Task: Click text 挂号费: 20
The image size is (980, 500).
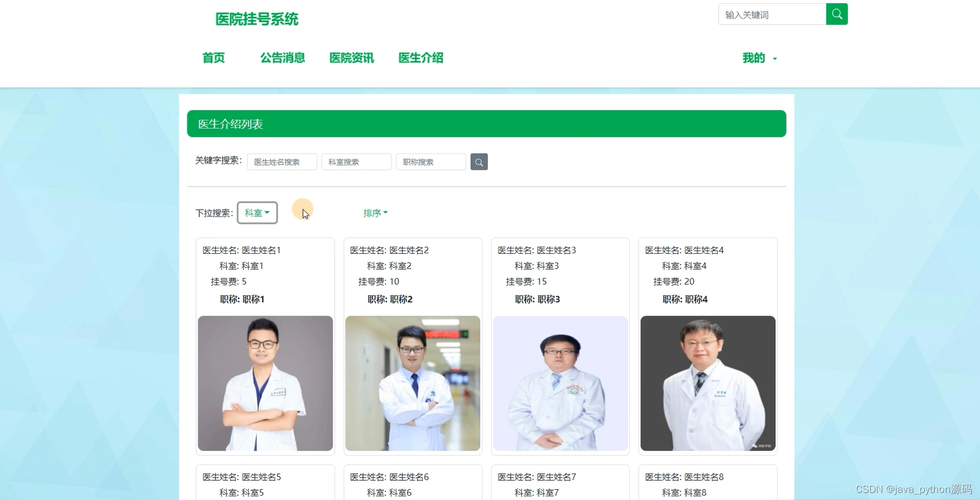Action: click(674, 281)
